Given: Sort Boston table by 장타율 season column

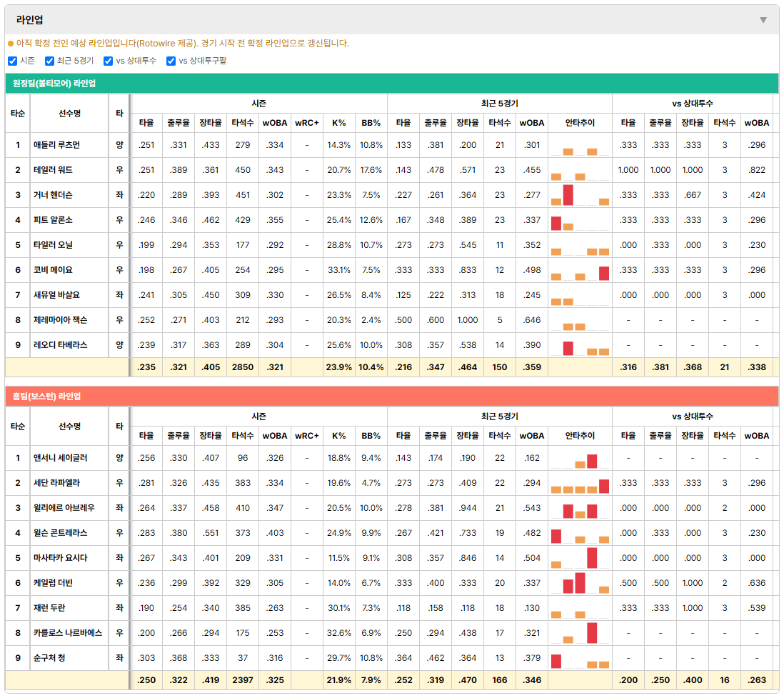Looking at the screenshot, I should coord(211,436).
